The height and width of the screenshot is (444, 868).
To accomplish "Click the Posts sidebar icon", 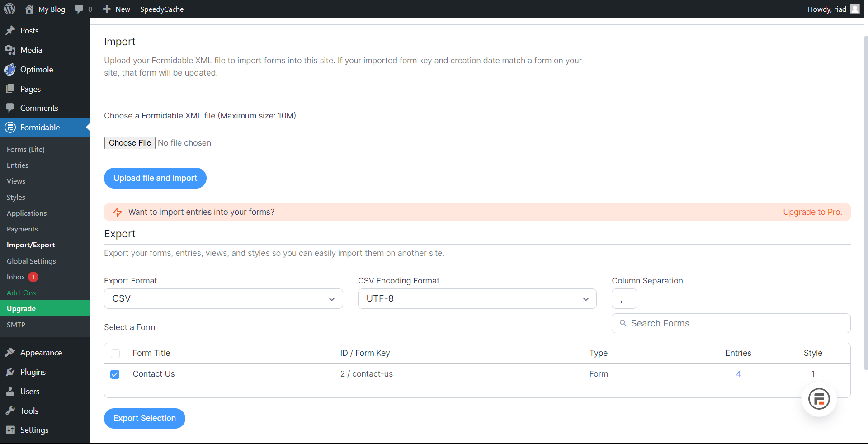I will coord(10,30).
